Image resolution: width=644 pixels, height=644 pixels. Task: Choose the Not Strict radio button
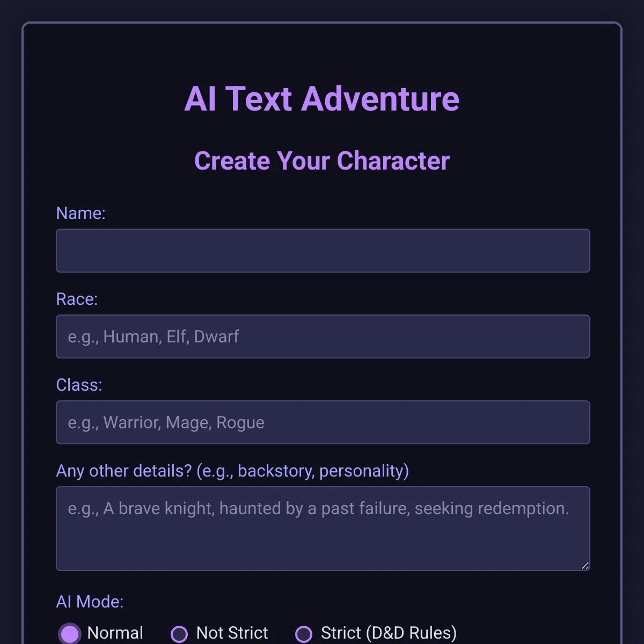pos(179,634)
